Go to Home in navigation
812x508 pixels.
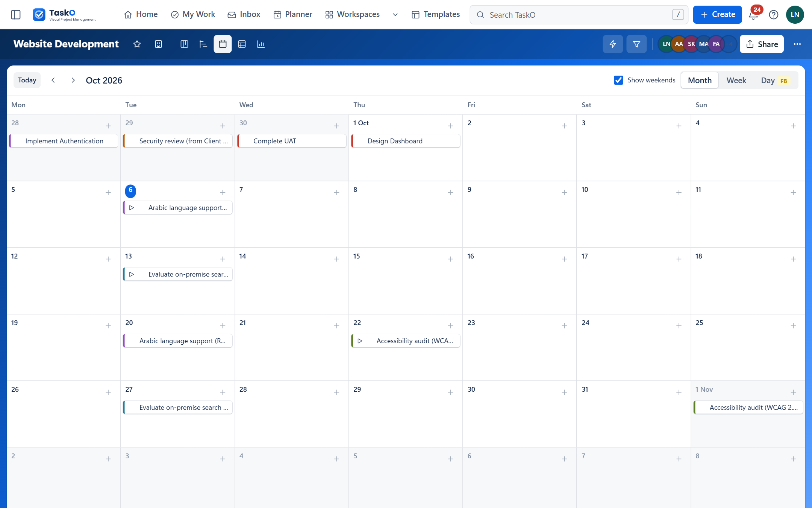[x=141, y=15]
